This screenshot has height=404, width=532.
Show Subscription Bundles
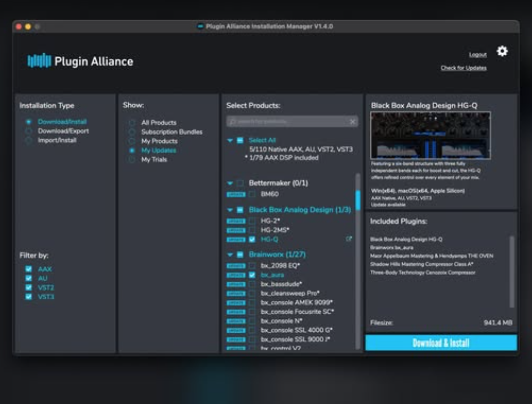click(x=132, y=132)
